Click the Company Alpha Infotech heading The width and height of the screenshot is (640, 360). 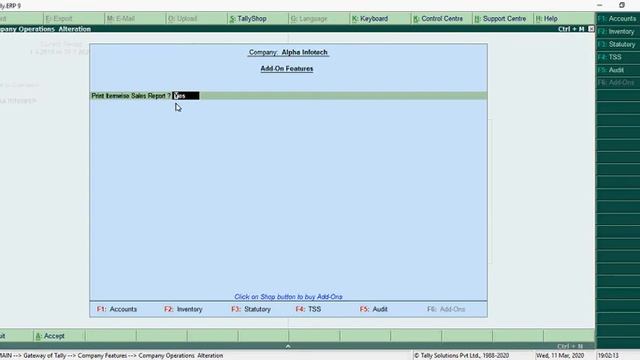(x=288, y=52)
